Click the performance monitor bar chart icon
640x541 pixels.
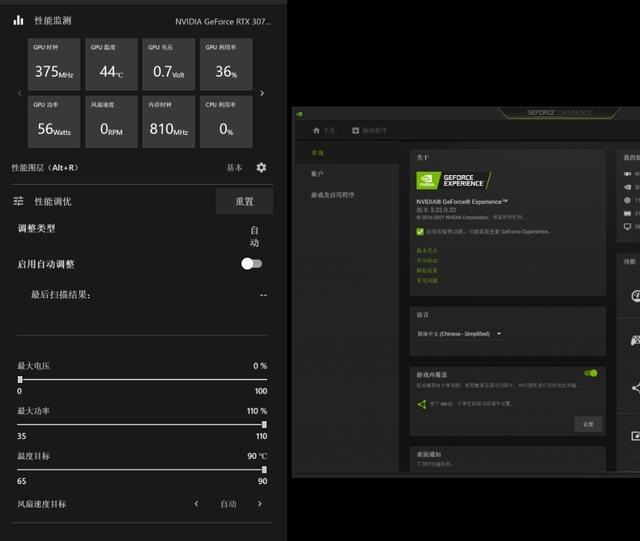click(x=18, y=20)
